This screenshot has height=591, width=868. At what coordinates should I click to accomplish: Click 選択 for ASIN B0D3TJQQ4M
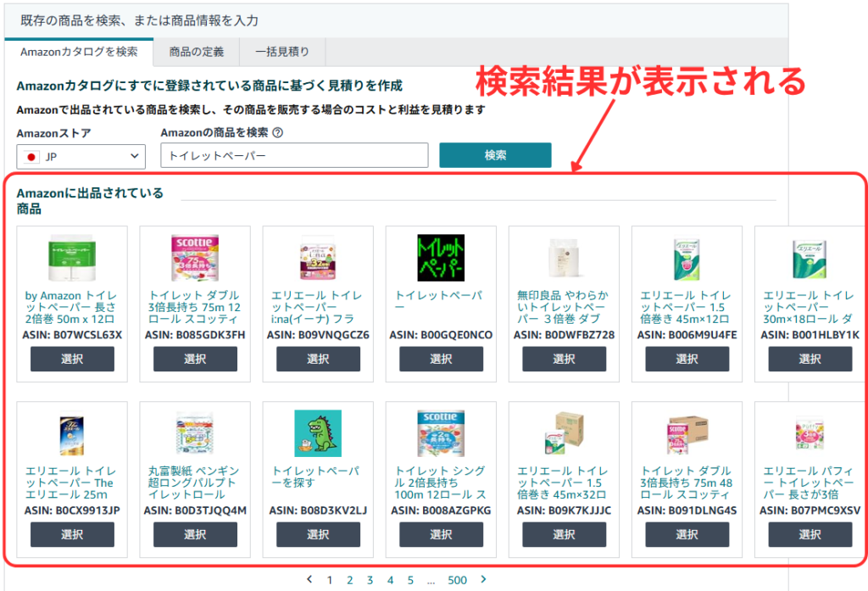click(195, 534)
